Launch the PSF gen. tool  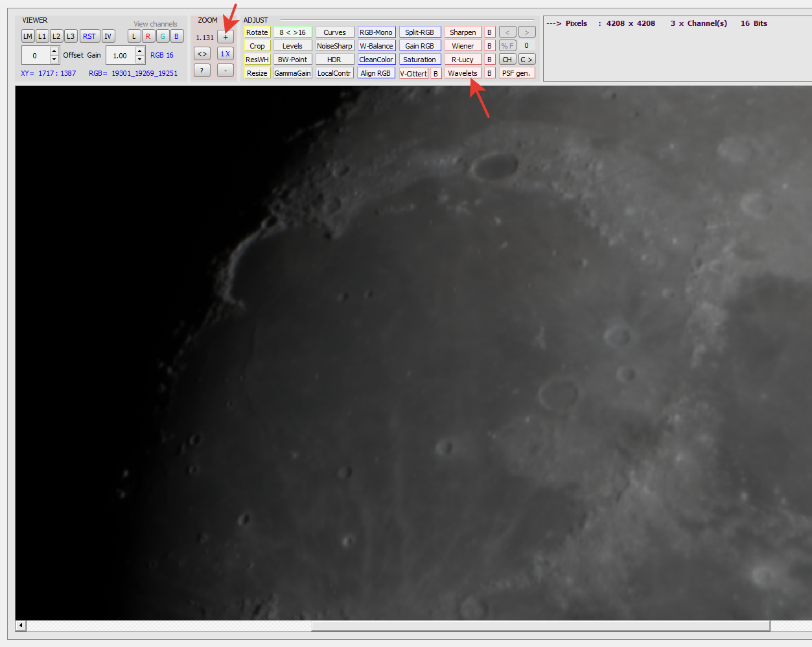[516, 73]
